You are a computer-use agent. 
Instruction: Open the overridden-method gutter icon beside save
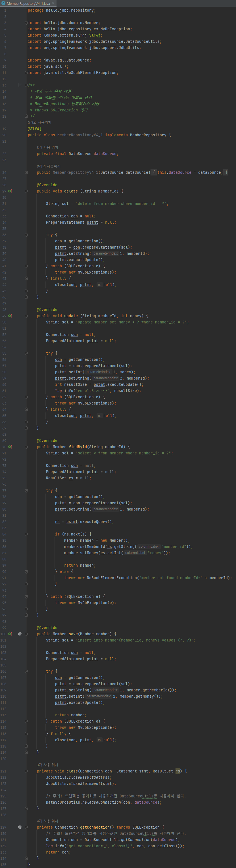click(x=10, y=634)
